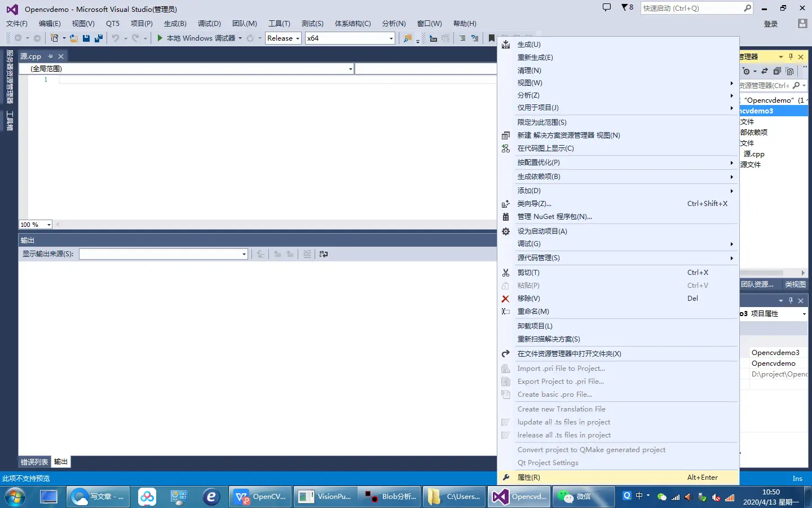Click the red X Remove icon in the context menu

pos(506,299)
